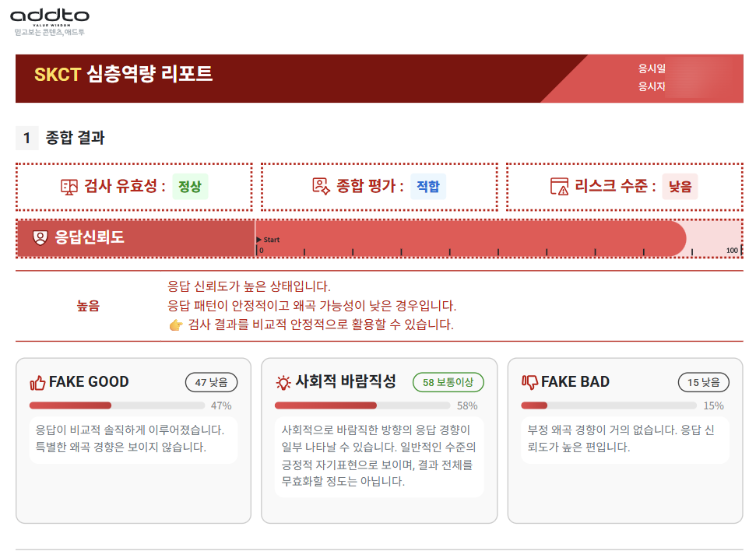Click the FAKE GOOD description text
This screenshot has height=551, width=756.
130,439
